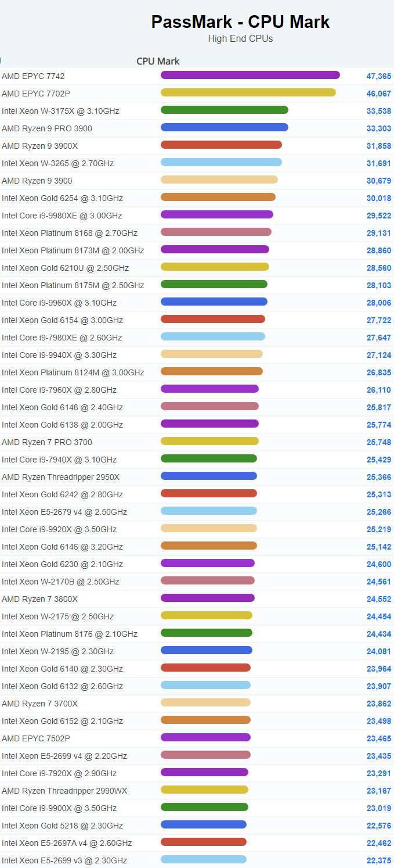The height and width of the screenshot is (868, 394).
Task: Open Intel Xeon W-3265 @ 2.70GHz link
Action: (58, 163)
